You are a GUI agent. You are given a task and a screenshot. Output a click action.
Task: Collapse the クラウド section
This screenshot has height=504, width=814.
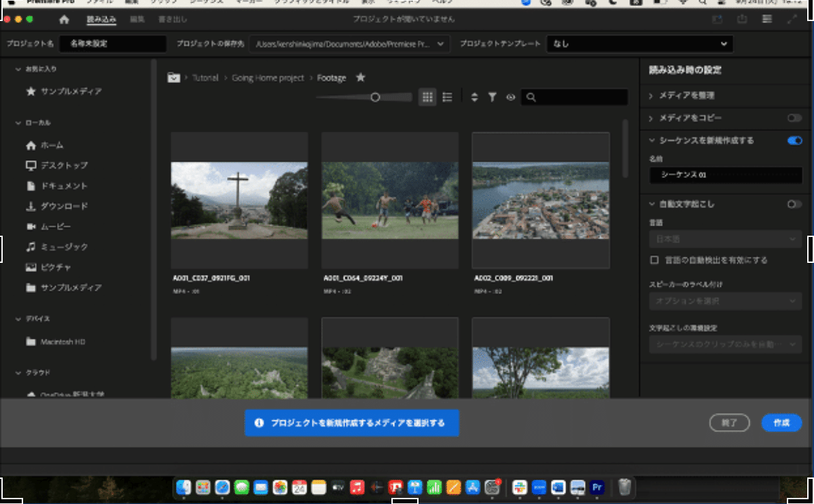point(18,373)
